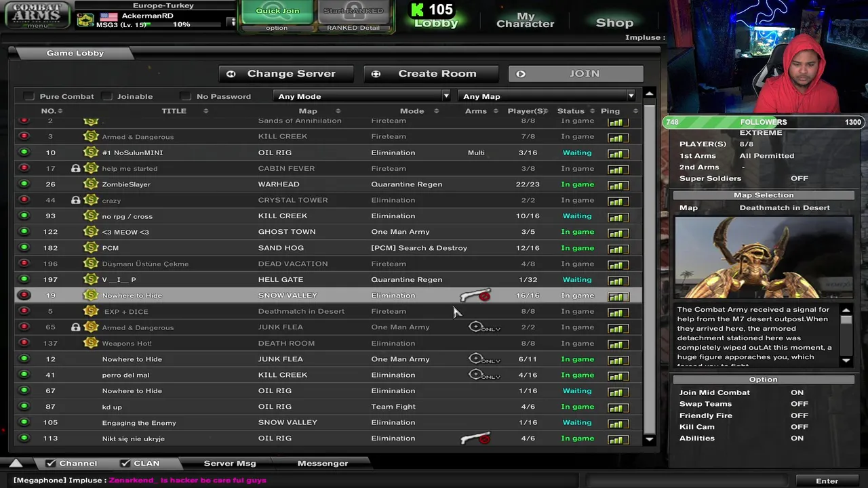Switch to Messenger tab
The width and height of the screenshot is (868, 488).
click(x=323, y=464)
